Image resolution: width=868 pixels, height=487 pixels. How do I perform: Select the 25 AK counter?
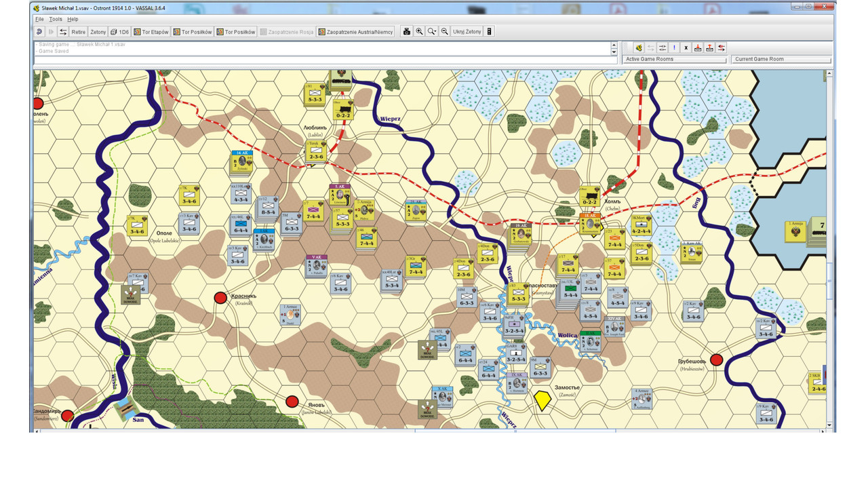[x=416, y=212]
